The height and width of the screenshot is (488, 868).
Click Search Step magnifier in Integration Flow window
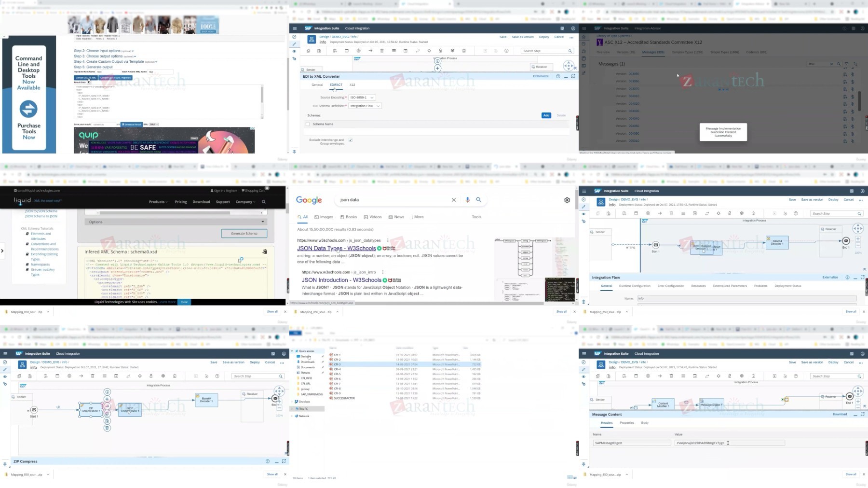(859, 213)
